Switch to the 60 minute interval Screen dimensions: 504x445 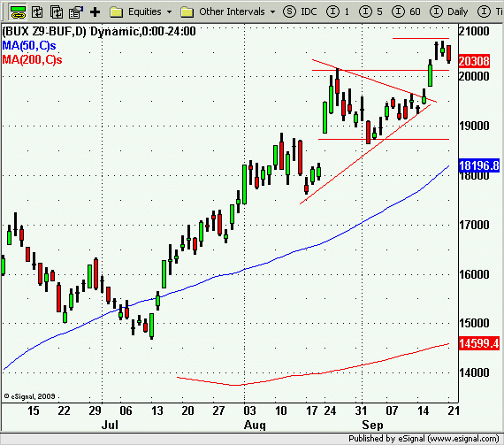[x=406, y=12]
